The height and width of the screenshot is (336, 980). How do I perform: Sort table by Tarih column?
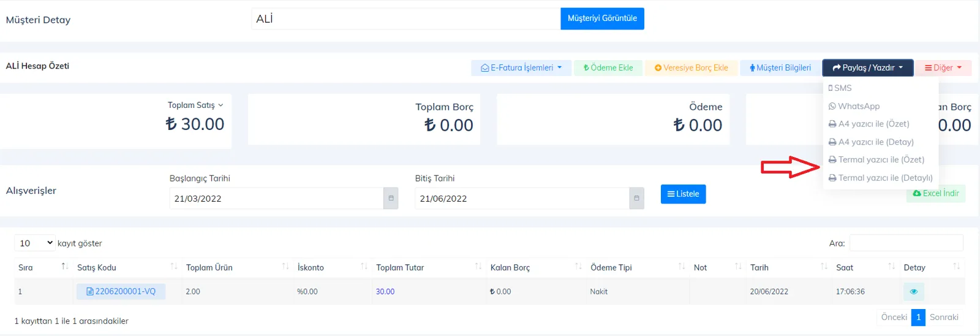click(x=789, y=267)
